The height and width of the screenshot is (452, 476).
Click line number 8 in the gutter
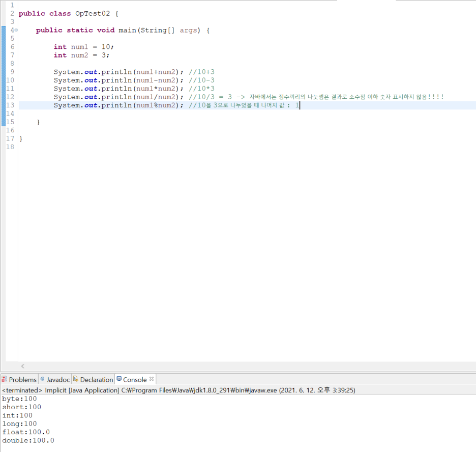pos(12,64)
